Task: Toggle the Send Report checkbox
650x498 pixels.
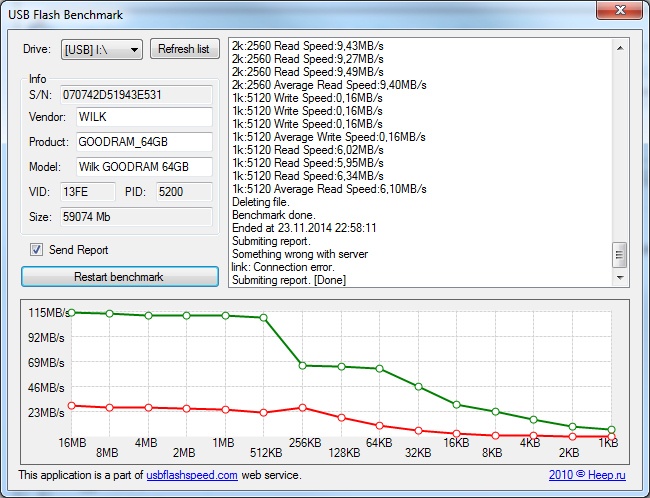Action: coord(37,250)
